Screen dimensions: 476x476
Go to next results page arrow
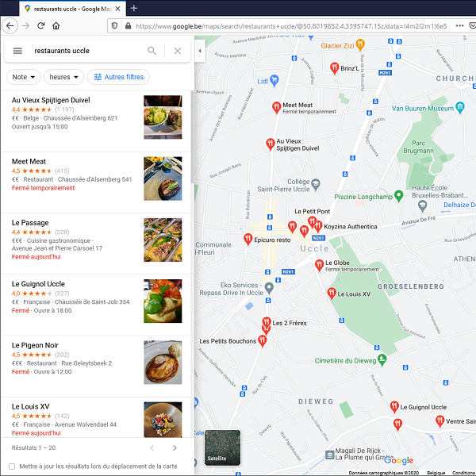pos(175,447)
